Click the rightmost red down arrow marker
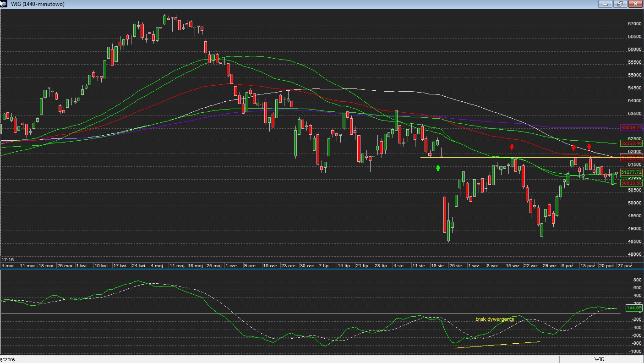644x363 pixels. point(589,147)
